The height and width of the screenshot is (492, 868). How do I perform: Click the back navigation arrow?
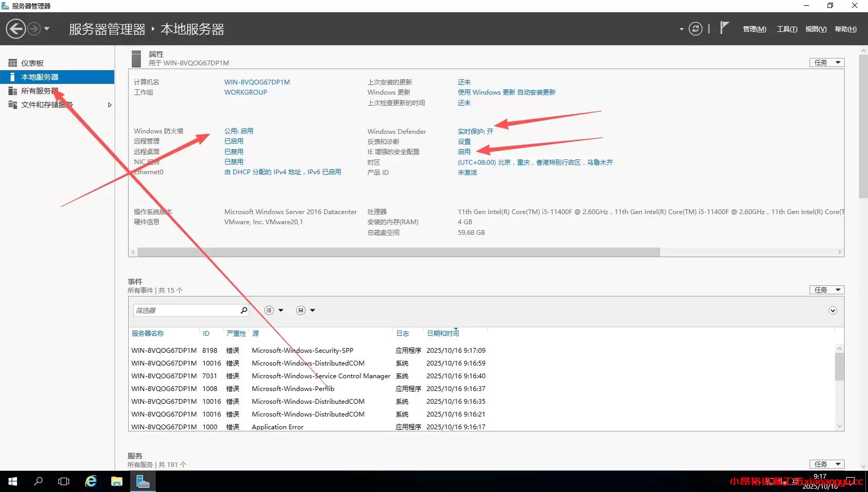pyautogui.click(x=15, y=28)
